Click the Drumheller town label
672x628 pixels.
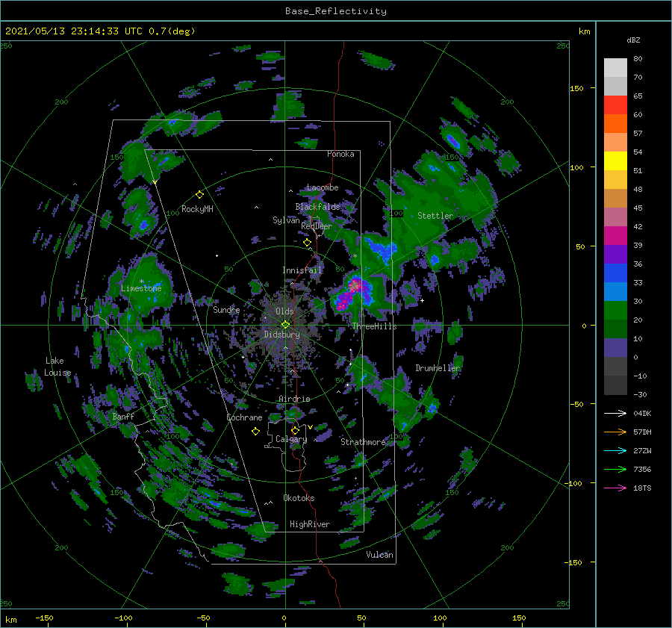(438, 368)
